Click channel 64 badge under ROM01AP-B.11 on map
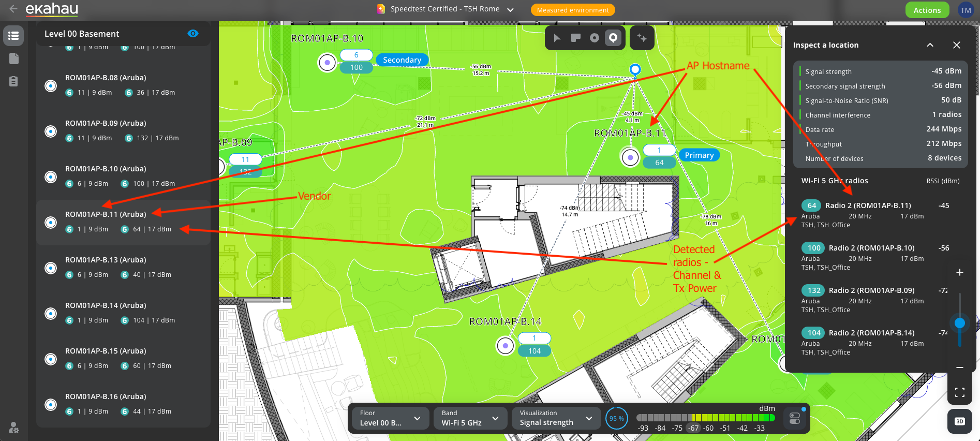The width and height of the screenshot is (980, 441). (659, 163)
